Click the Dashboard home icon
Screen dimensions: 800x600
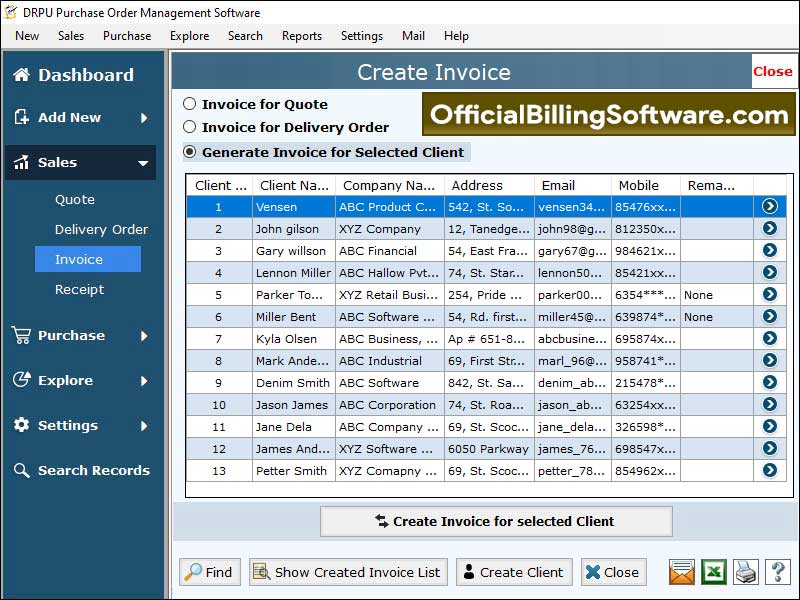click(21, 75)
